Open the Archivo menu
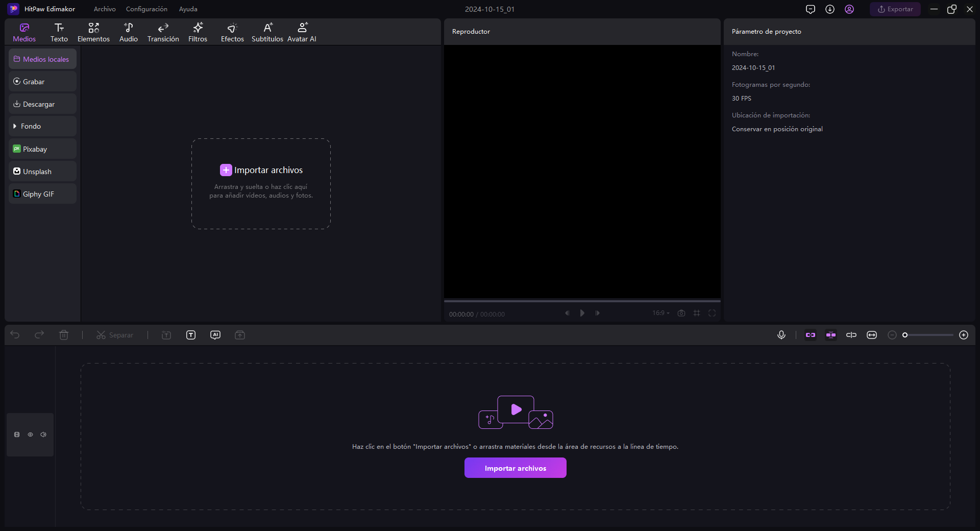 tap(104, 9)
